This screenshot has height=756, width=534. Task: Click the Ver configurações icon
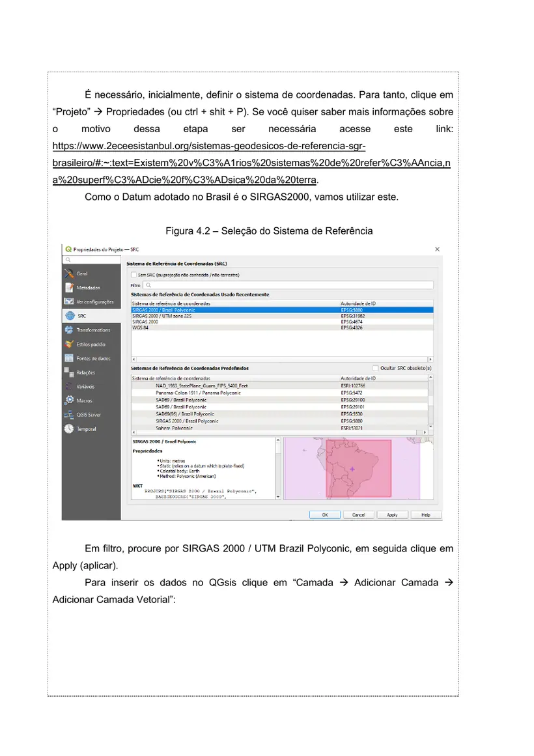(69, 301)
